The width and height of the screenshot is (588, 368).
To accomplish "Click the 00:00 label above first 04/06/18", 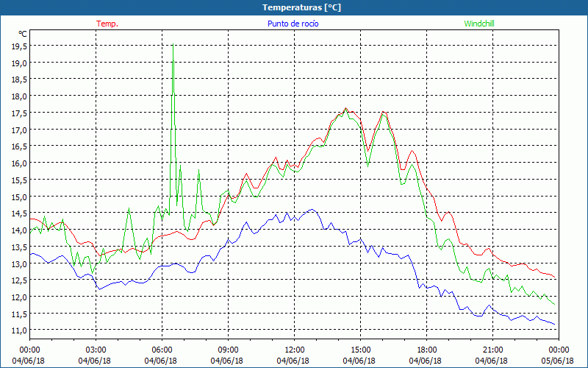I will click(x=29, y=350).
